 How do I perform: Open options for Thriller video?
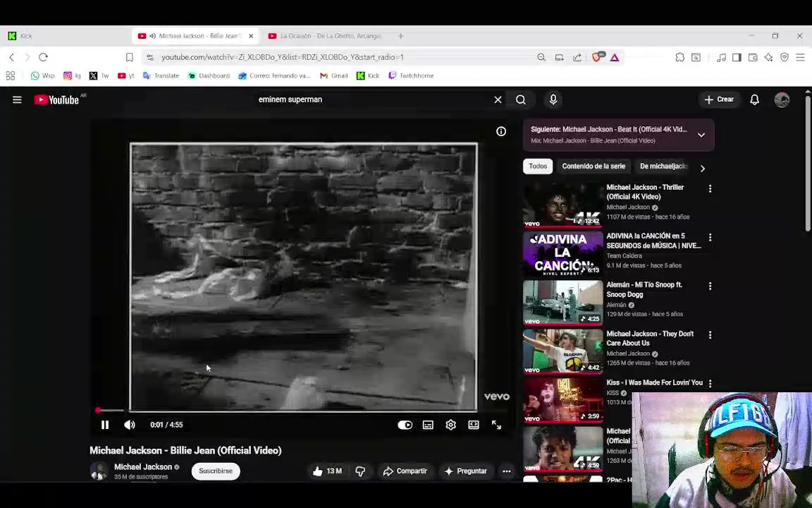coord(710,188)
